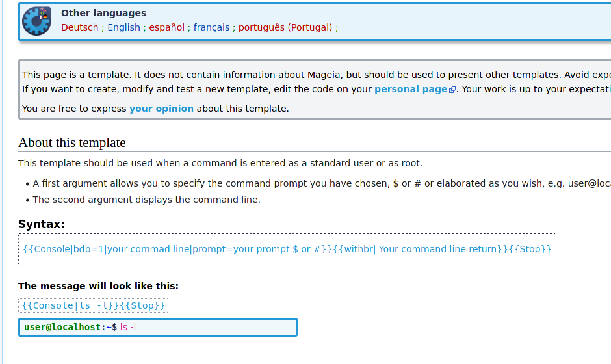
Task: Click the Syntax heading
Action: pyautogui.click(x=42, y=224)
